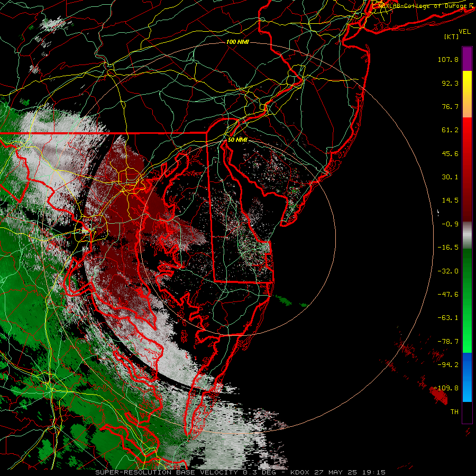Pick the gray near-zero segment of the scale
The image size is (476, 476).
coord(467,234)
